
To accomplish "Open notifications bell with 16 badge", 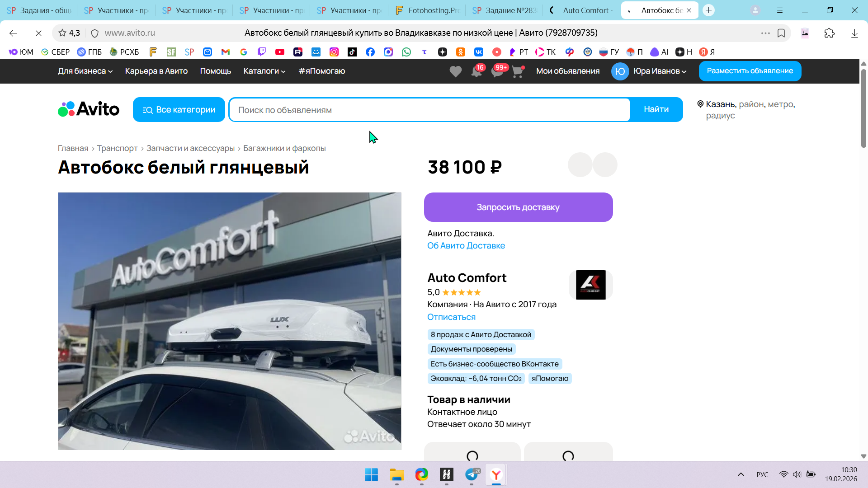I will pyautogui.click(x=476, y=71).
